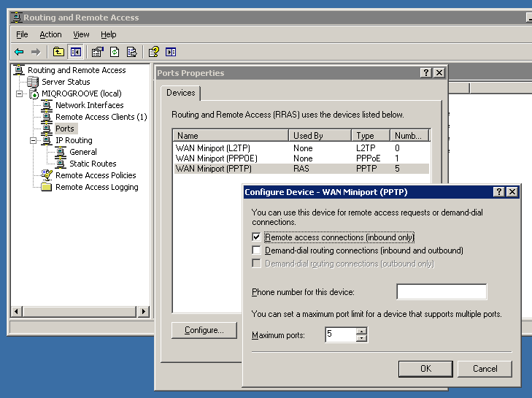Screen dimensions: 532x398
Task: Click the left arrow of tree pane scrollbar
Action: tap(16, 311)
